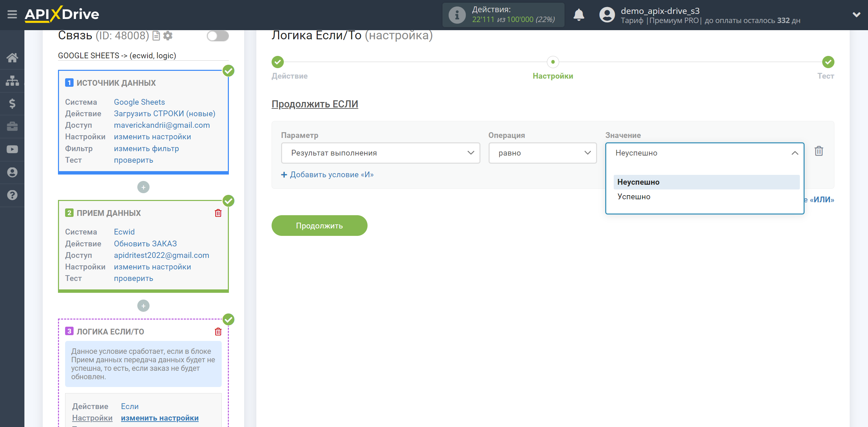Viewport: 868px width, 427px height.
Task: Open connections sitemap sidebar icon
Action: [12, 81]
